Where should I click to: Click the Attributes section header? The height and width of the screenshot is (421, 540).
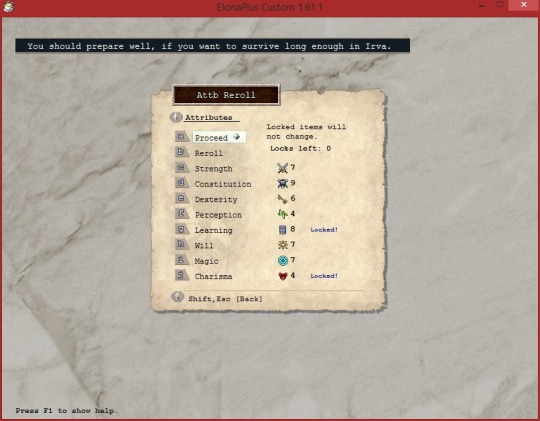tap(209, 117)
